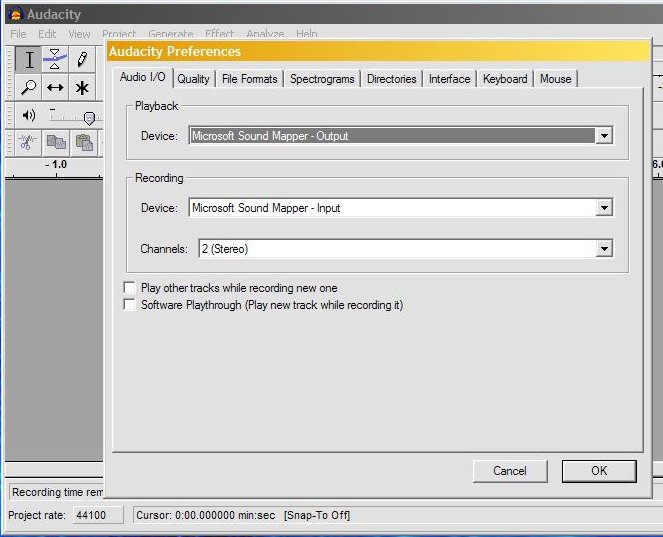
Task: Click the output volume speaker icon
Action: pyautogui.click(x=29, y=115)
